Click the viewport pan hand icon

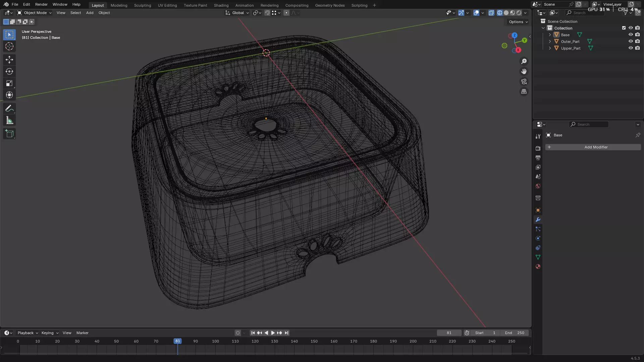pyautogui.click(x=524, y=71)
